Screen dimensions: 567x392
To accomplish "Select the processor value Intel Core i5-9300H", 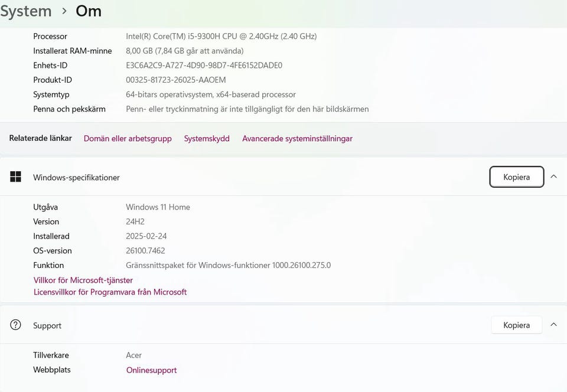I will click(x=221, y=36).
